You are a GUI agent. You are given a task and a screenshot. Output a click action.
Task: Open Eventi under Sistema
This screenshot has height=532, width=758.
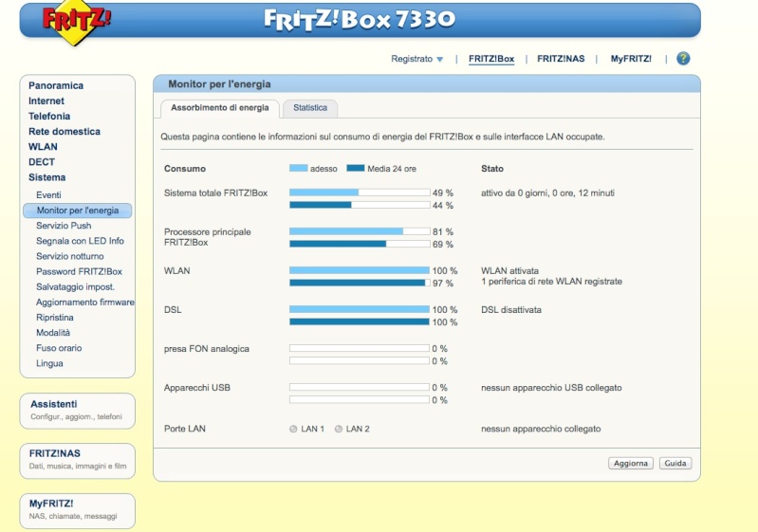point(48,194)
